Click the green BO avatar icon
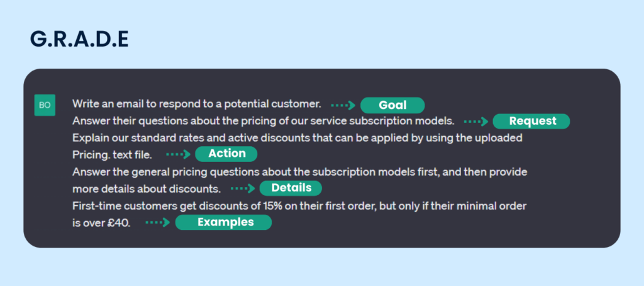This screenshot has width=644, height=286. (x=45, y=105)
